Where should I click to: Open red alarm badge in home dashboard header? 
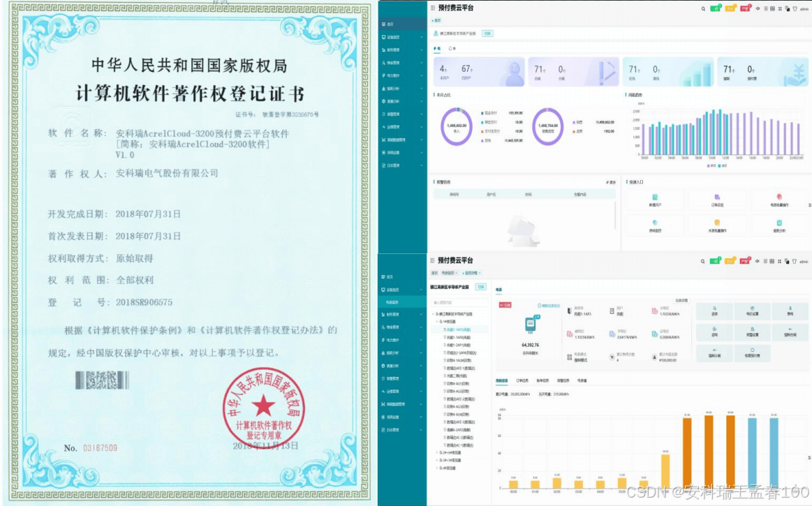745,8
